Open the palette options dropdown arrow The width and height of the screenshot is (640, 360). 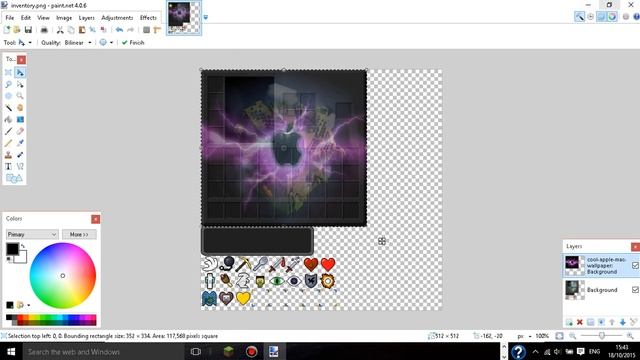pos(28,305)
